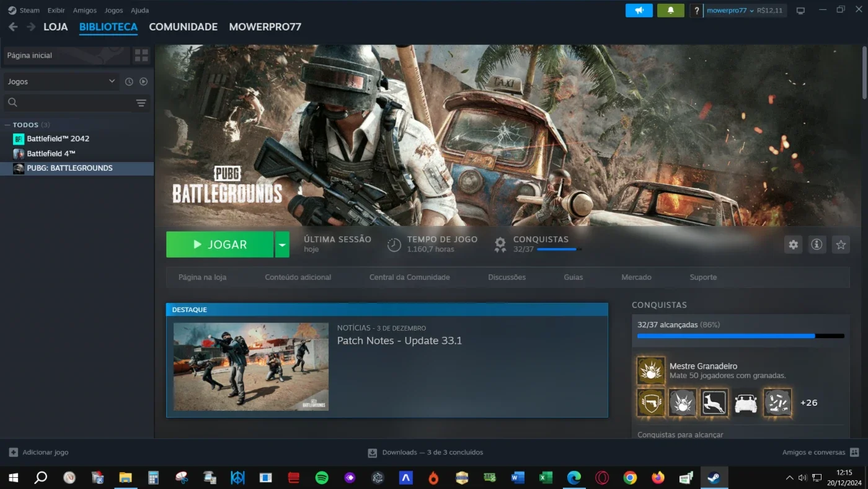Open the Discussões game tab
The height and width of the screenshot is (489, 868).
click(507, 277)
